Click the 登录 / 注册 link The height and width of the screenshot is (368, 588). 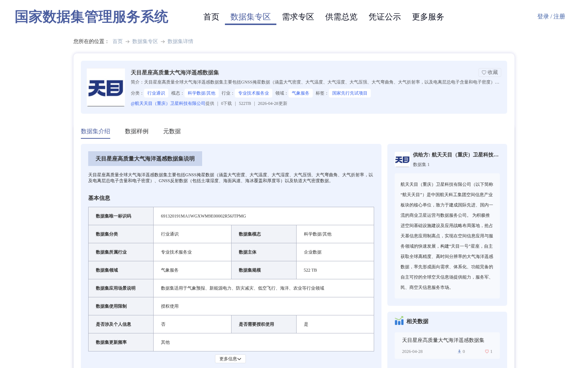pyautogui.click(x=551, y=17)
